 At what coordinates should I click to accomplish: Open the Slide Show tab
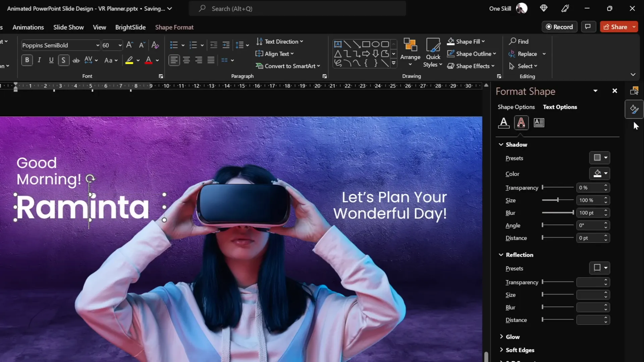68,27
